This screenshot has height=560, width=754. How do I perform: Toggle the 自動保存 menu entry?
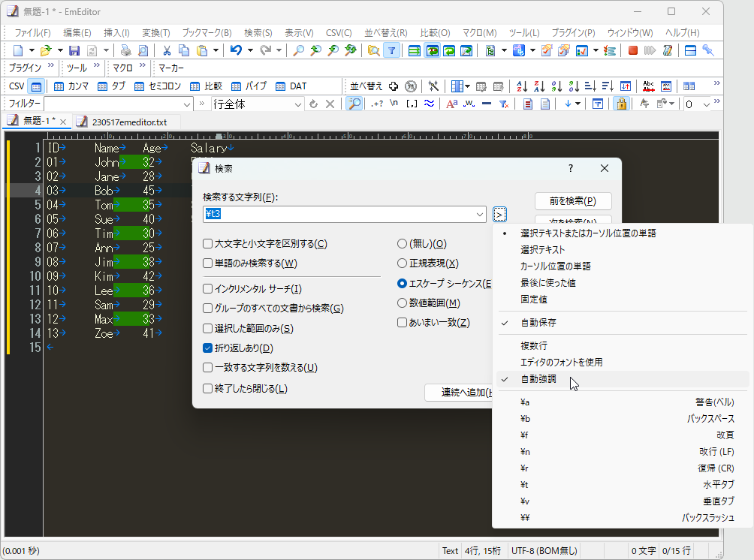point(538,323)
